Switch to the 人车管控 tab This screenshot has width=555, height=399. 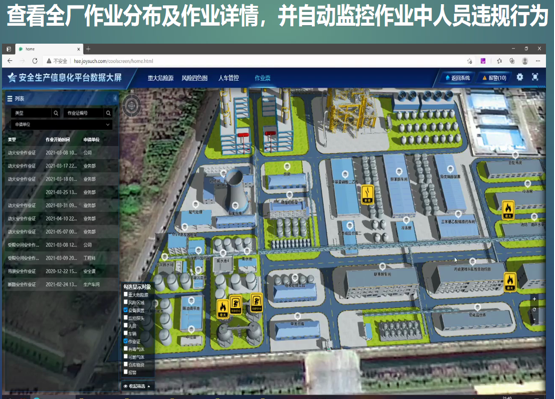[229, 78]
